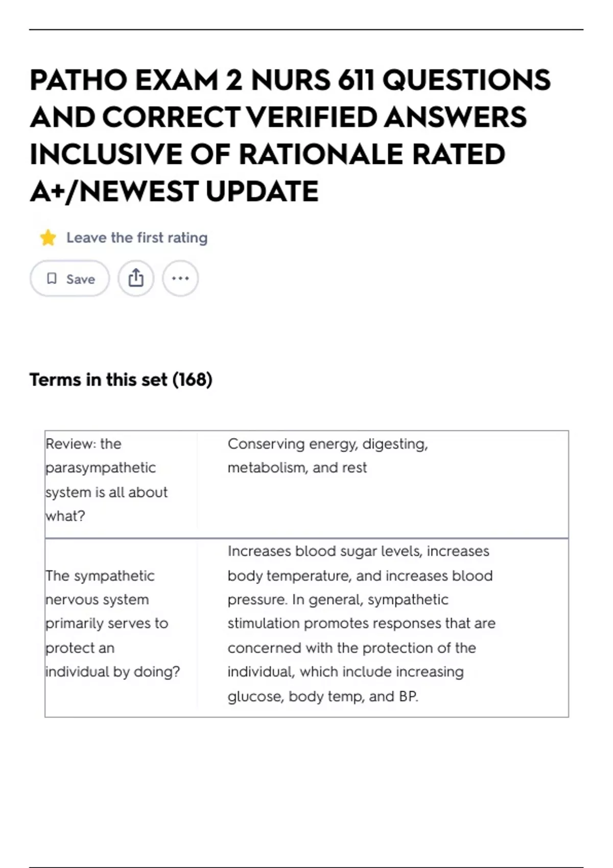Viewport: 613px width, 868px height.
Task: Open the three-dot more options menu
Action: point(180,278)
